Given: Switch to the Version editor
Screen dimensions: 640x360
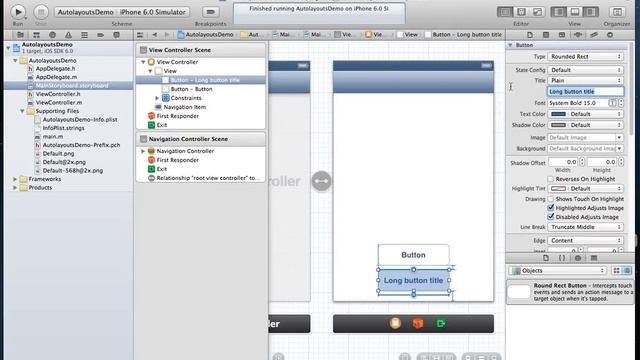Looking at the screenshot, I should click(538, 12).
